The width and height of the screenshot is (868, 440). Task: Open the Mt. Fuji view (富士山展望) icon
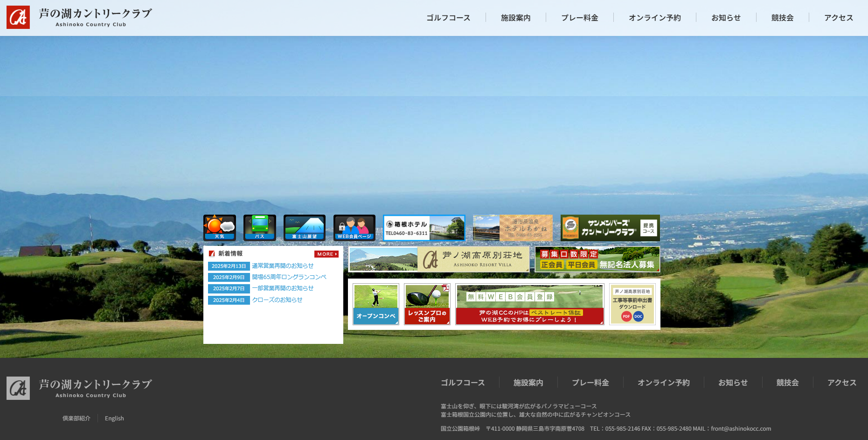(304, 227)
